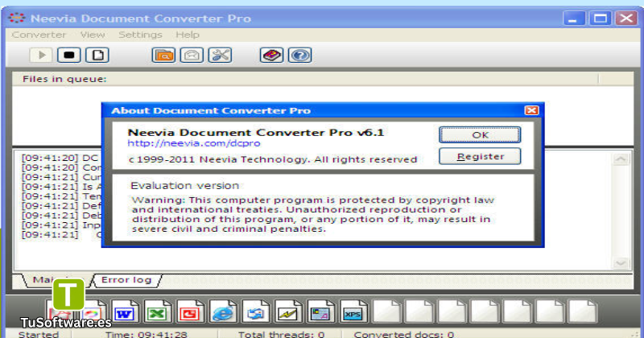Click the Warning copyright law paragraph
The image size is (644, 338).
coord(313,214)
